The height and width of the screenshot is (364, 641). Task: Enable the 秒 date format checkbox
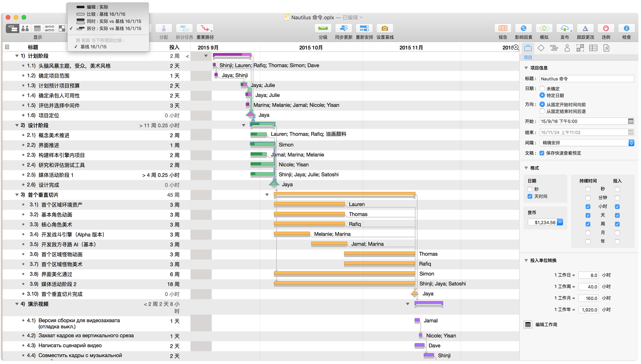point(530,189)
